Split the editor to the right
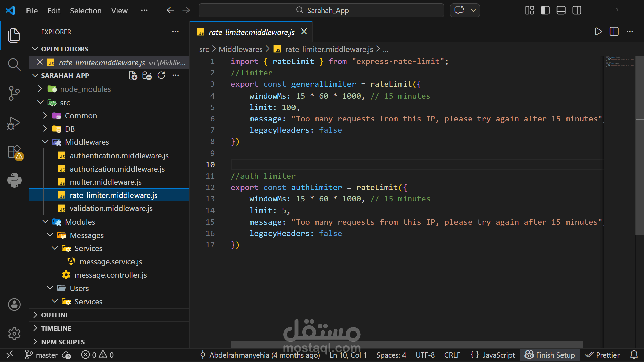This screenshot has height=362, width=644. [x=614, y=32]
